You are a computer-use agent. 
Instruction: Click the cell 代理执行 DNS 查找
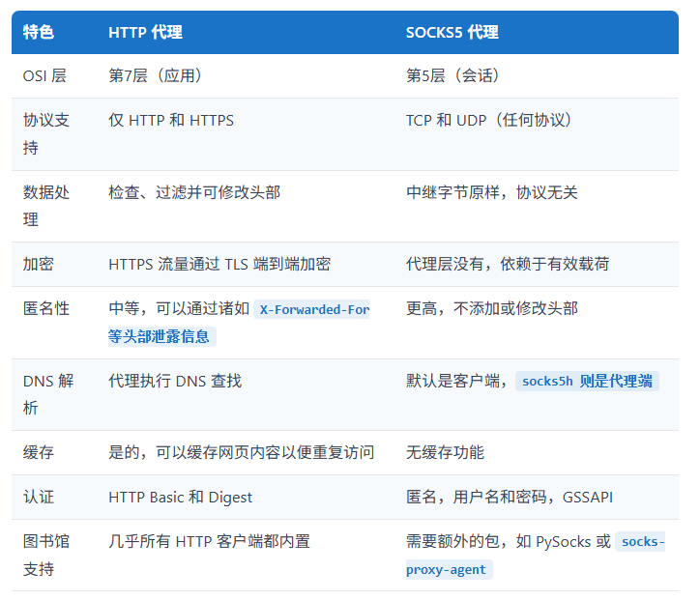point(175,381)
